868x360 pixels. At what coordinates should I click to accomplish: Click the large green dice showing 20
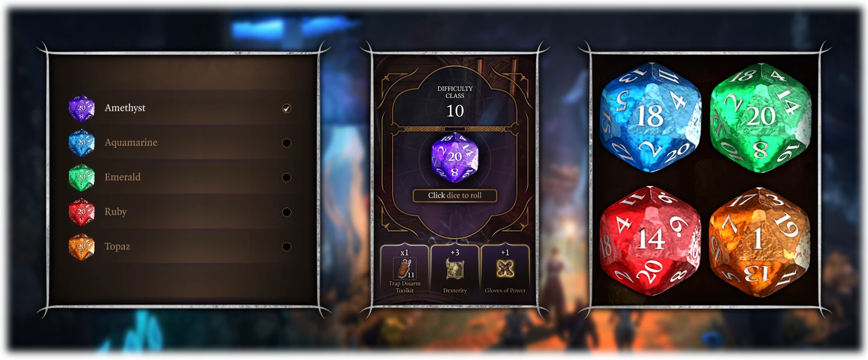pyautogui.click(x=761, y=117)
